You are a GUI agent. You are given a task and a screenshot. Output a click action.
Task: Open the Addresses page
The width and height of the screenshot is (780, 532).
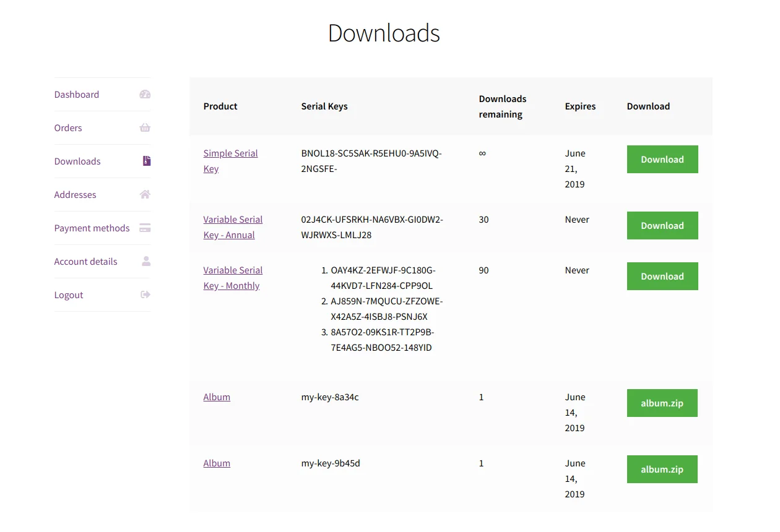click(76, 195)
